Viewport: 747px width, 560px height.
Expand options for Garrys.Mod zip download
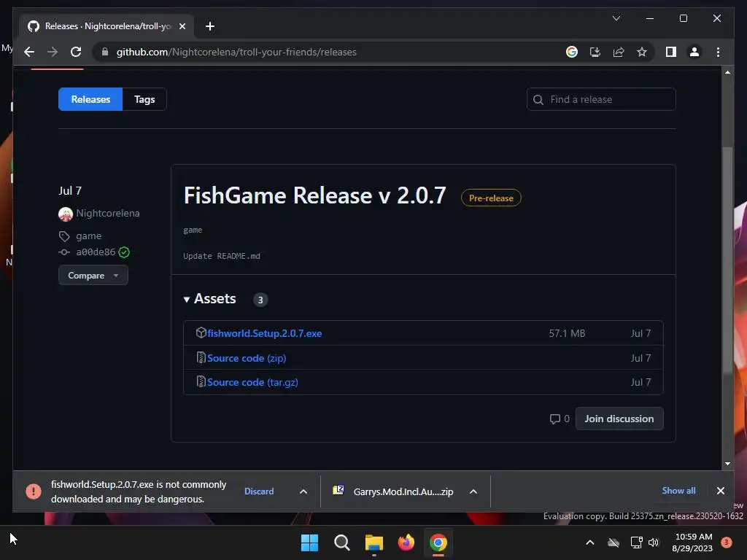[473, 491]
